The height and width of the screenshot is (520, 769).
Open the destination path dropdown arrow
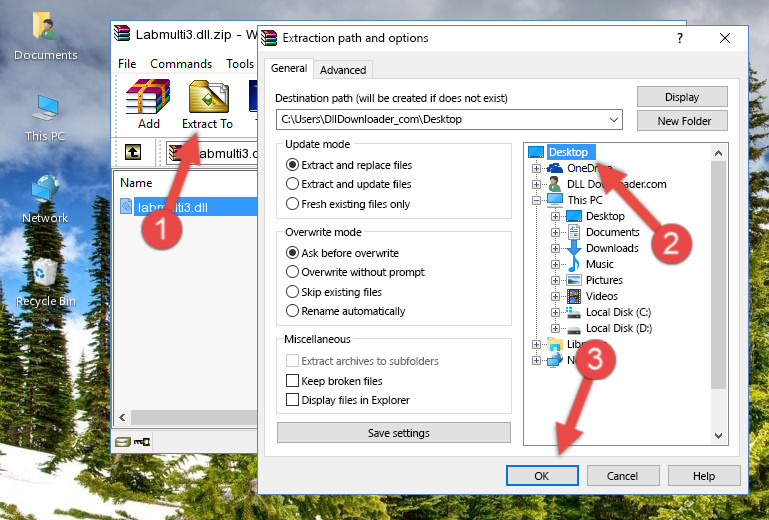coord(614,119)
